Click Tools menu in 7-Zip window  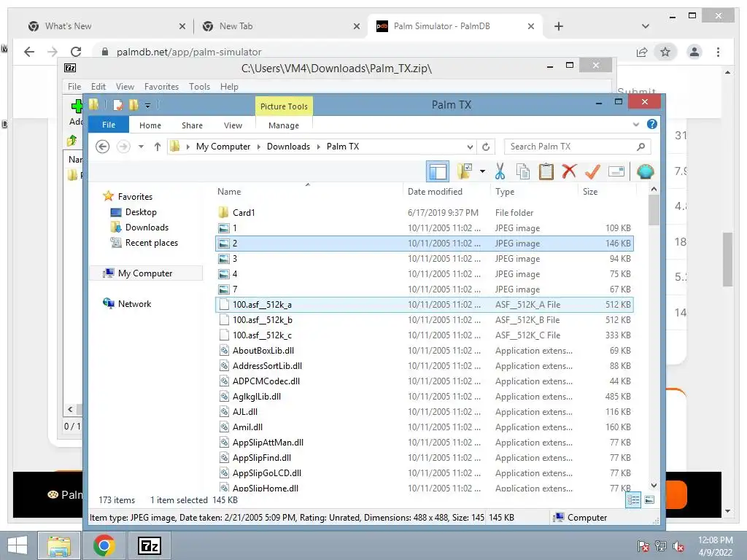pyautogui.click(x=199, y=87)
